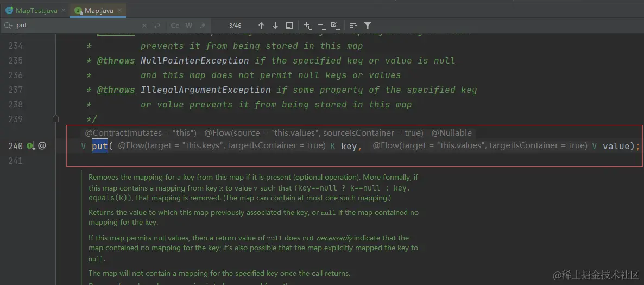The width and height of the screenshot is (644, 285).
Task: Click line number 237 in gutter
Action: (16, 90)
